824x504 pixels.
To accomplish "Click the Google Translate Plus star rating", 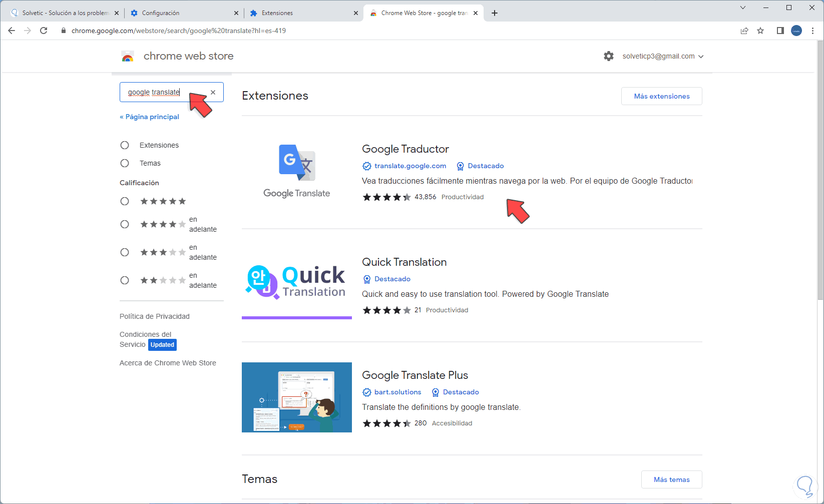I will pos(386,423).
